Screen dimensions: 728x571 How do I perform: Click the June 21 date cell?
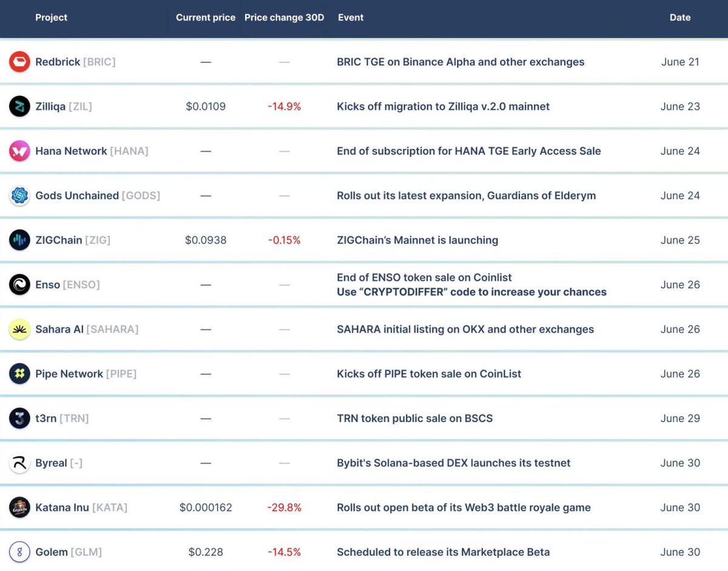(x=680, y=62)
